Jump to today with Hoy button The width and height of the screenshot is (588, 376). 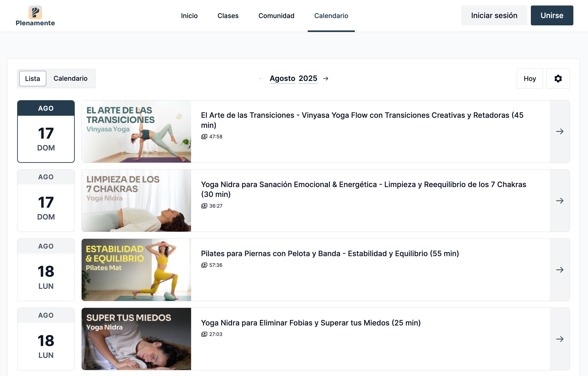[x=529, y=79]
